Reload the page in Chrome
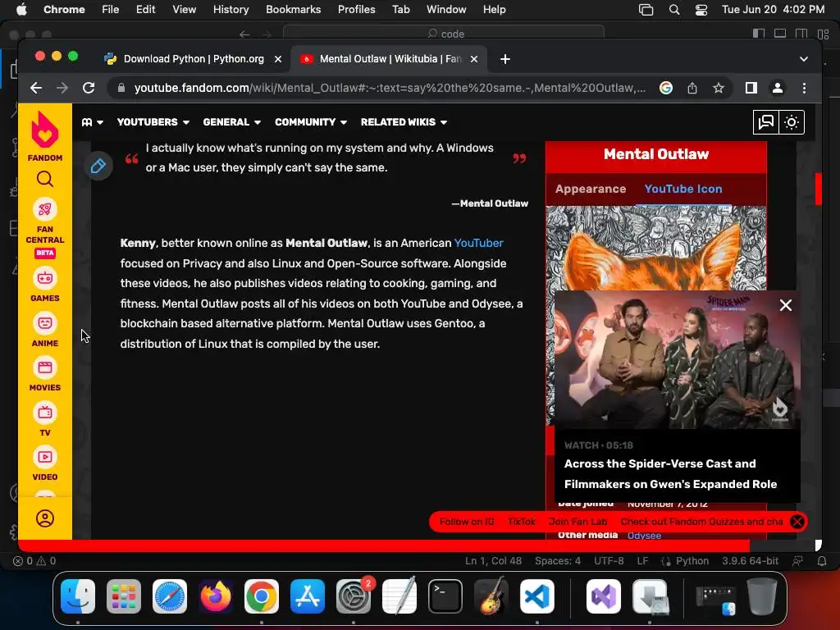Viewport: 840px width, 630px height. [89, 88]
